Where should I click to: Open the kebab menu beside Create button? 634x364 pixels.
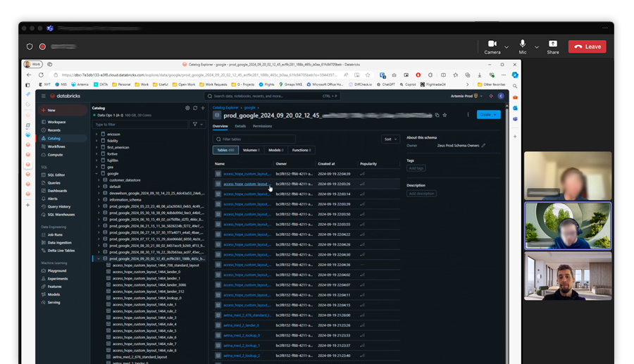click(468, 115)
